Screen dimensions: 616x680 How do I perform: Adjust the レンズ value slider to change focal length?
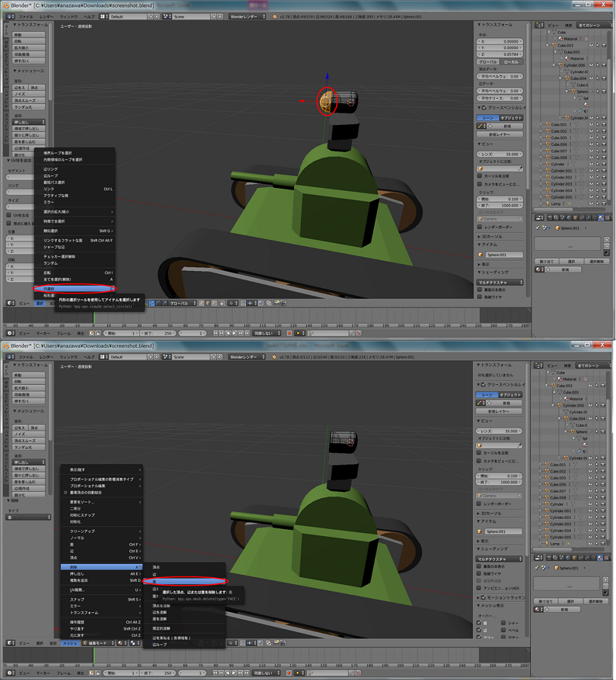tap(500, 153)
